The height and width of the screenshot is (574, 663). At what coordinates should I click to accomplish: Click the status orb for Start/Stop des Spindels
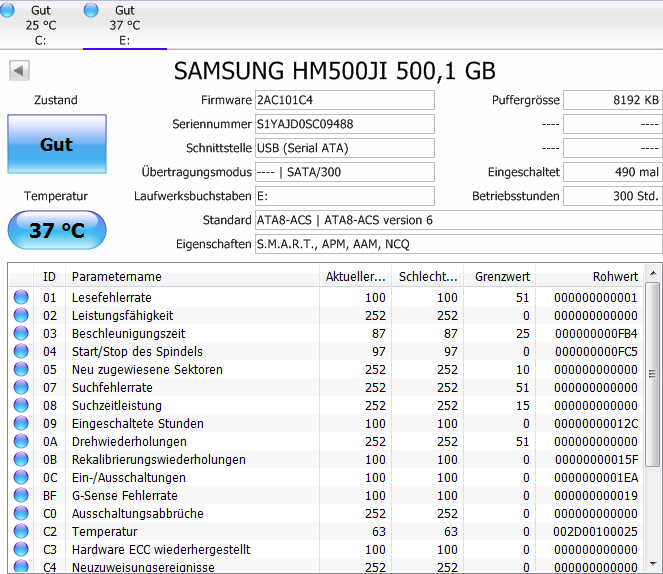(x=21, y=351)
